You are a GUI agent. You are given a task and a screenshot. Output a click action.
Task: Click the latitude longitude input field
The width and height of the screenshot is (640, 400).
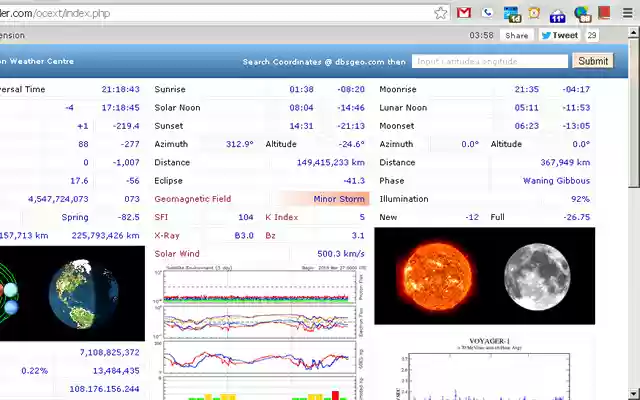click(x=489, y=61)
